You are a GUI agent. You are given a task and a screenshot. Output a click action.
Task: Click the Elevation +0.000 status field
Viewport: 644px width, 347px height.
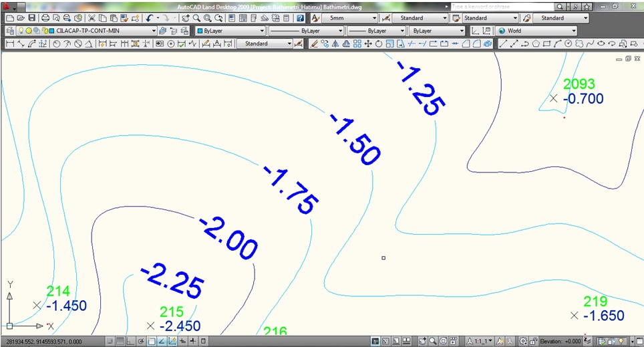click(x=560, y=341)
